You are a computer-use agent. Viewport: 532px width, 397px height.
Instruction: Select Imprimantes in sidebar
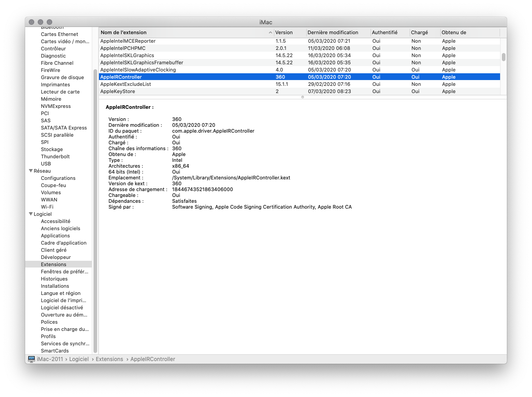pos(55,85)
